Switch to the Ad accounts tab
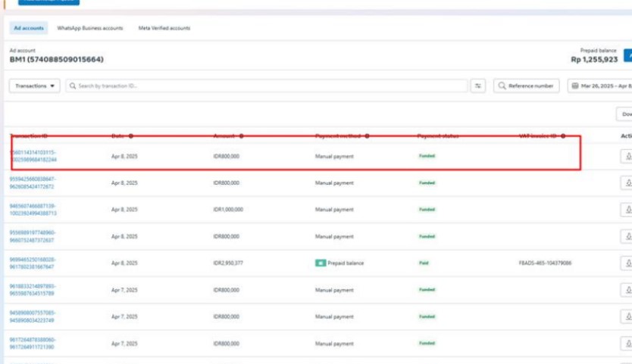Screen dimensions: 632x364 pos(29,28)
